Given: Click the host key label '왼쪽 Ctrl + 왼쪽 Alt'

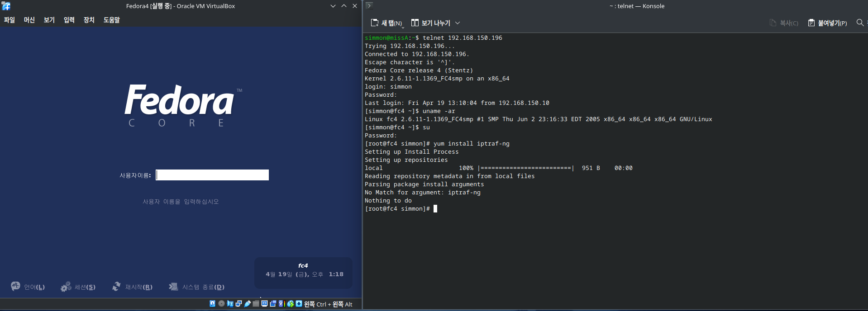Looking at the screenshot, I should click(x=328, y=304).
